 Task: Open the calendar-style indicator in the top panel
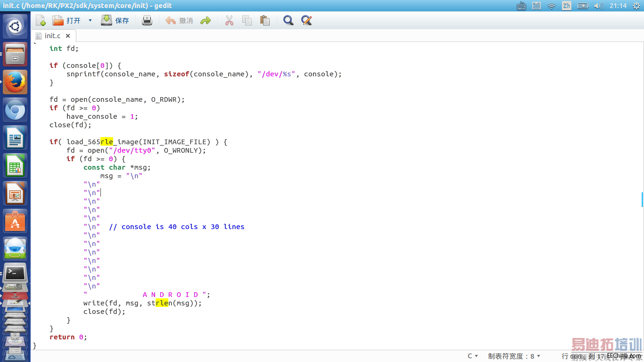[537, 6]
